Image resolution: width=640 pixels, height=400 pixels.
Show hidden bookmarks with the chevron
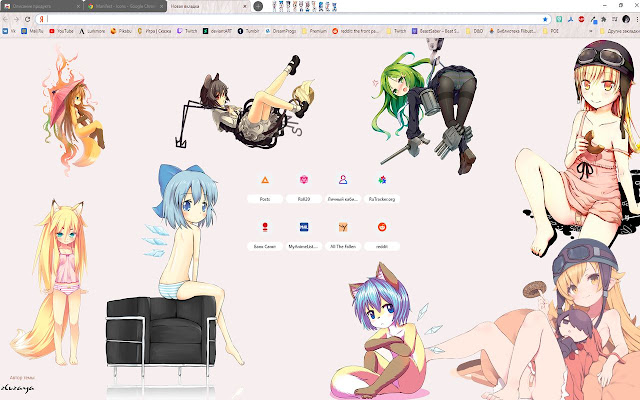click(591, 31)
